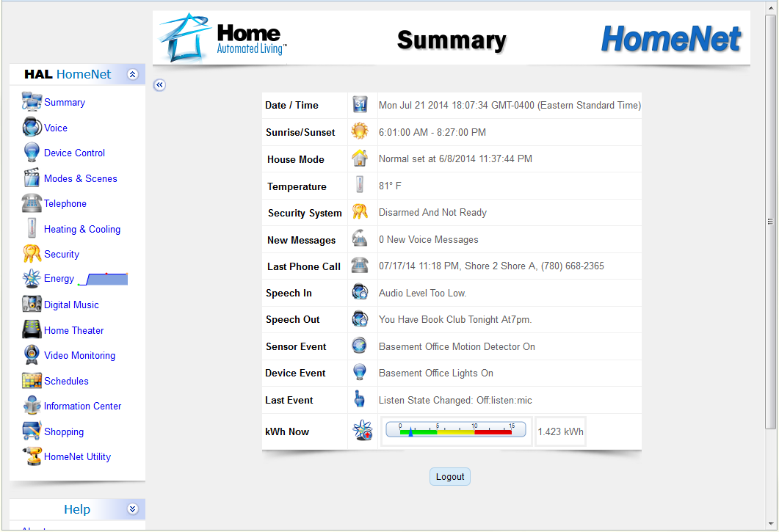Click the '1.423 kWh' reading

pos(560,431)
